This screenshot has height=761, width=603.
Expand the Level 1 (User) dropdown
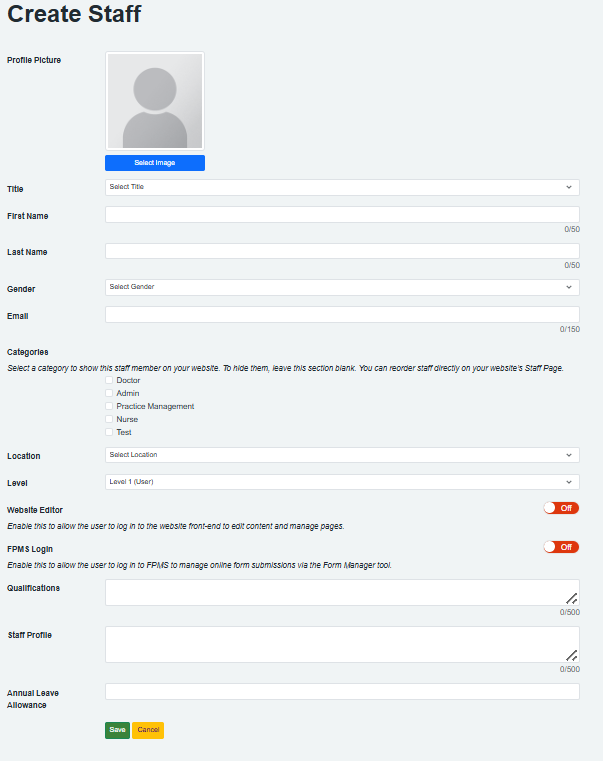pos(342,482)
